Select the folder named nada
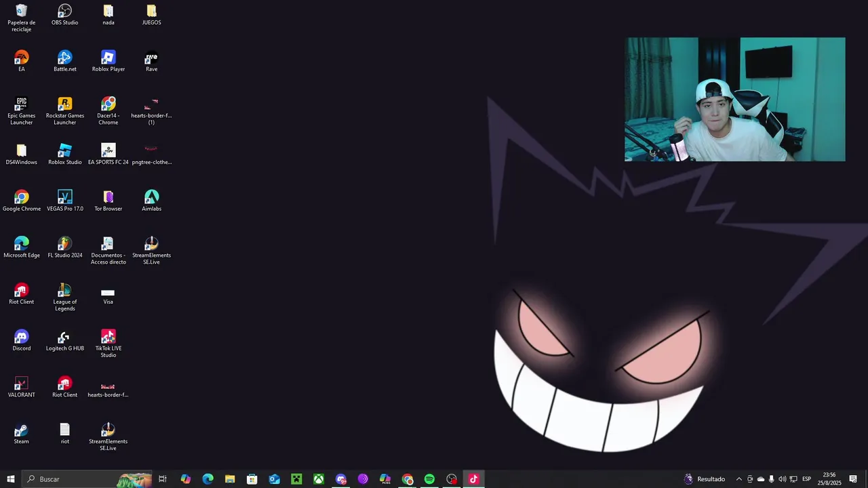 point(108,15)
